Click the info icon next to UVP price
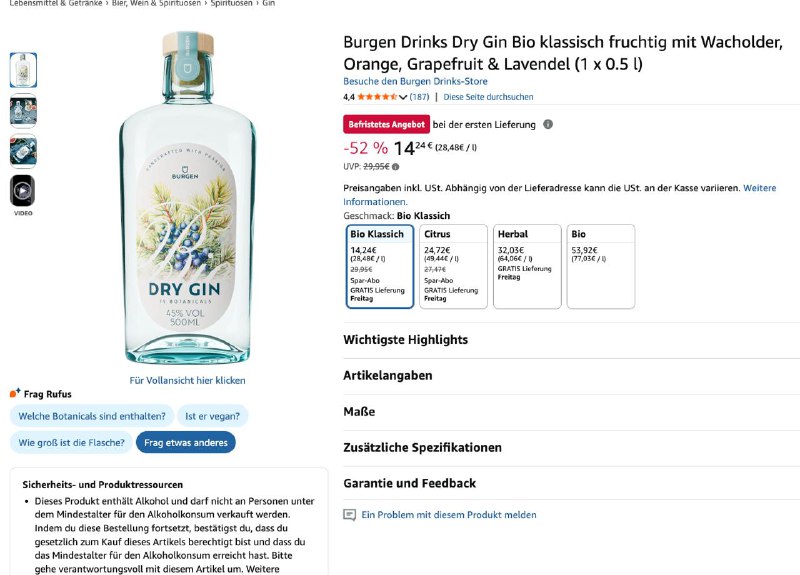Image resolution: width=800 pixels, height=575 pixels. (x=395, y=167)
